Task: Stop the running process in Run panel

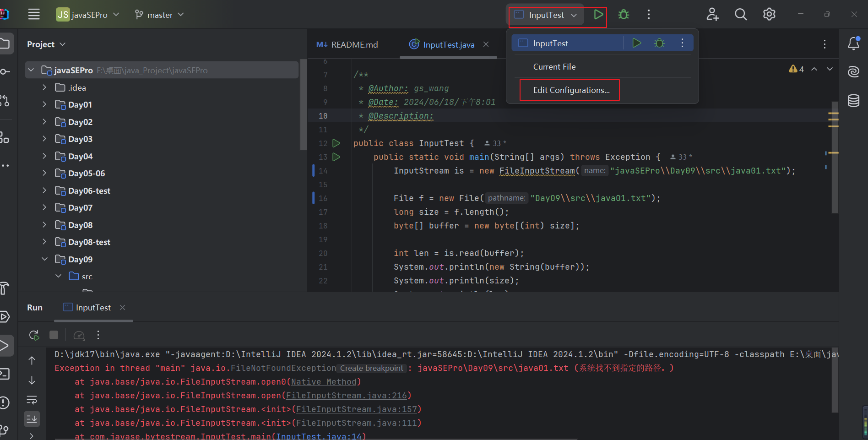Action: point(54,335)
